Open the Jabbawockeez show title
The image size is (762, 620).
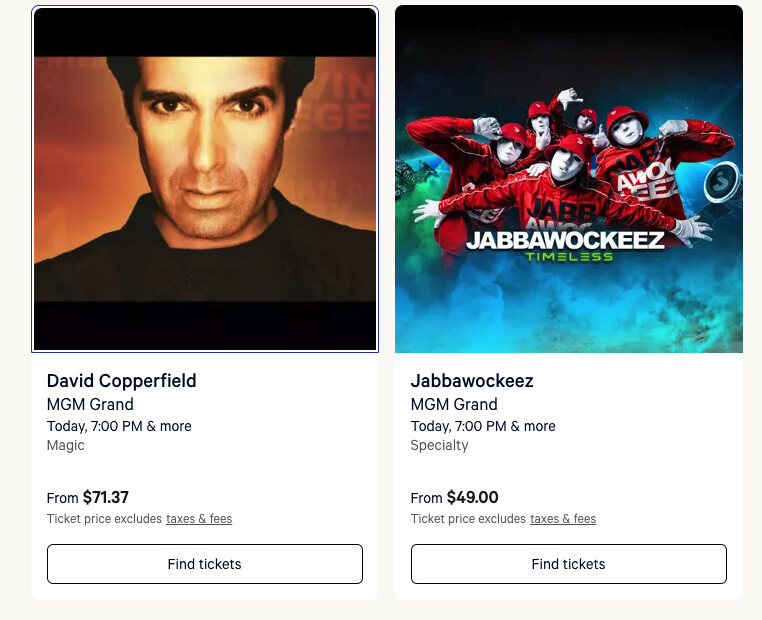[472, 381]
